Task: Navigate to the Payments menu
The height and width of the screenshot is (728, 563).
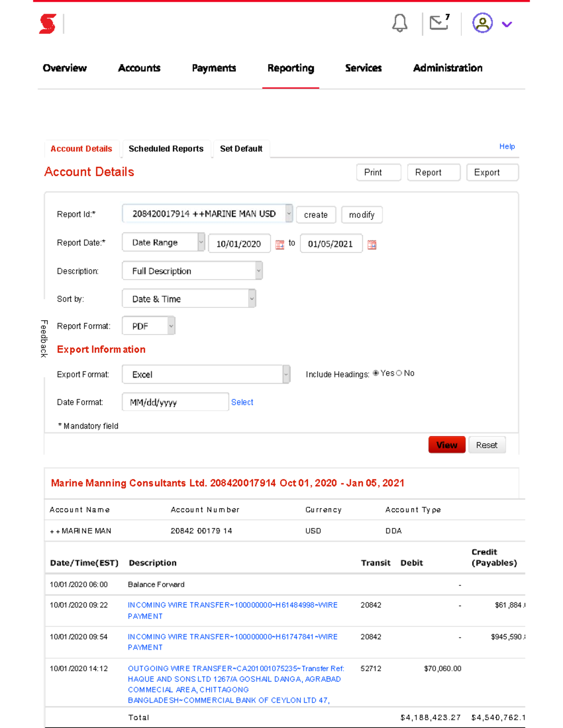Action: tap(213, 68)
